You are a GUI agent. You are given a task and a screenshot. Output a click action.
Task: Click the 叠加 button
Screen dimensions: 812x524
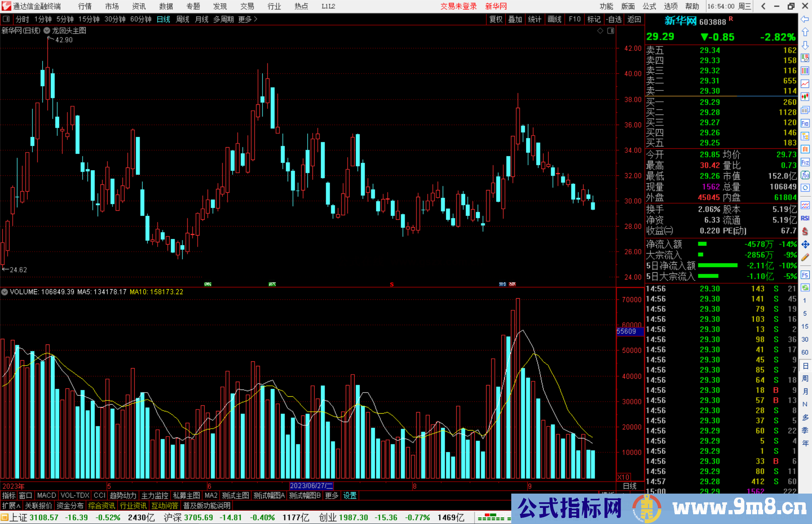[x=515, y=19]
